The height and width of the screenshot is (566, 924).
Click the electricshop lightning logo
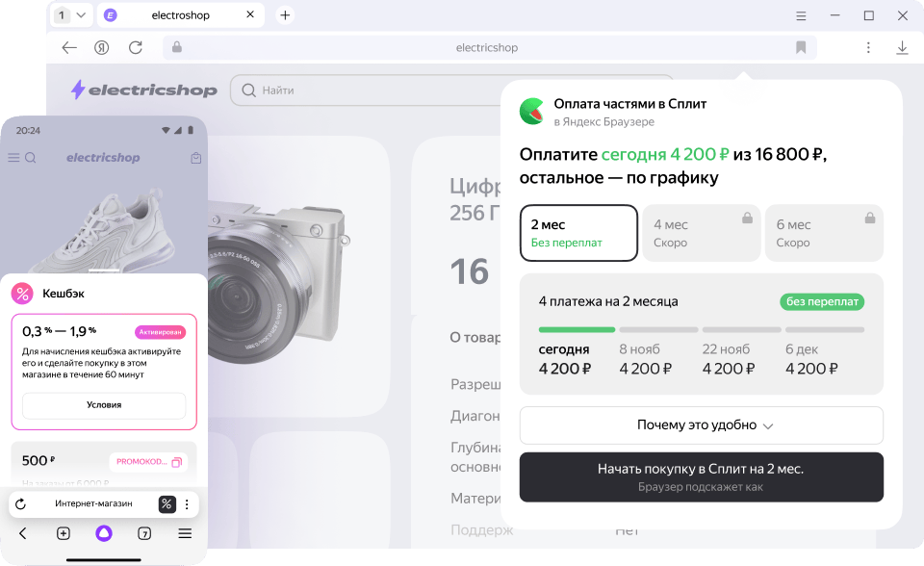[x=143, y=90]
